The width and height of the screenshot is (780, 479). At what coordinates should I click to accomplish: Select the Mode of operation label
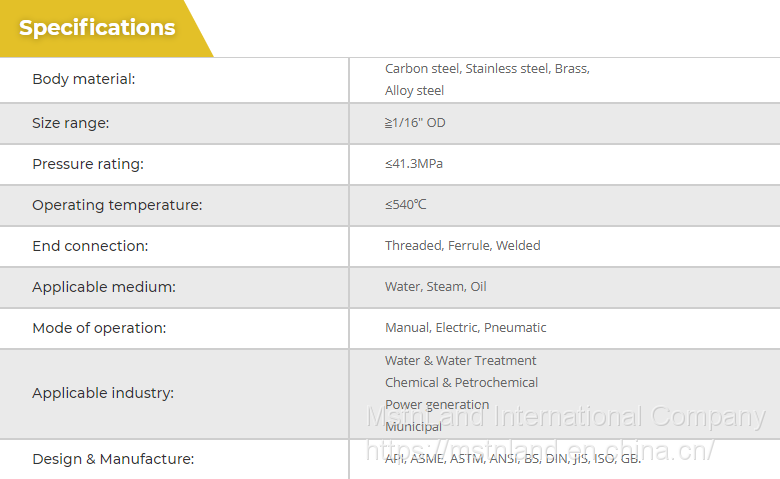click(x=99, y=328)
